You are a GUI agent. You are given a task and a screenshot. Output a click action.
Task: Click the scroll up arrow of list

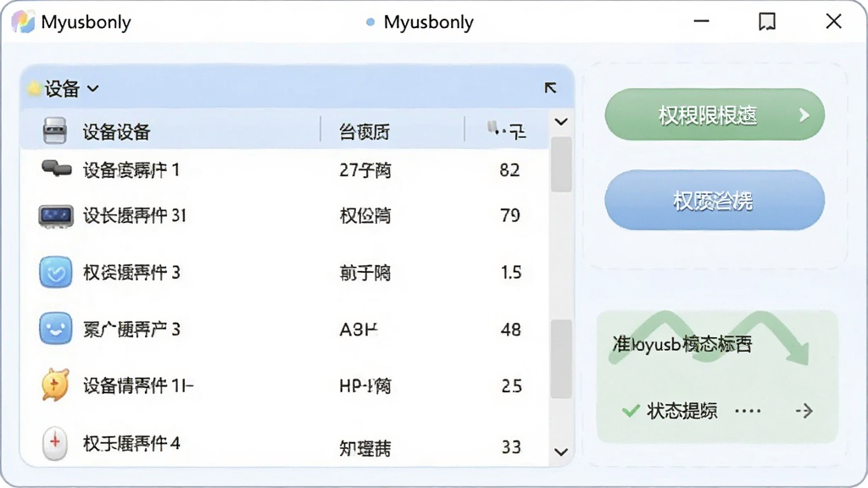point(561,122)
